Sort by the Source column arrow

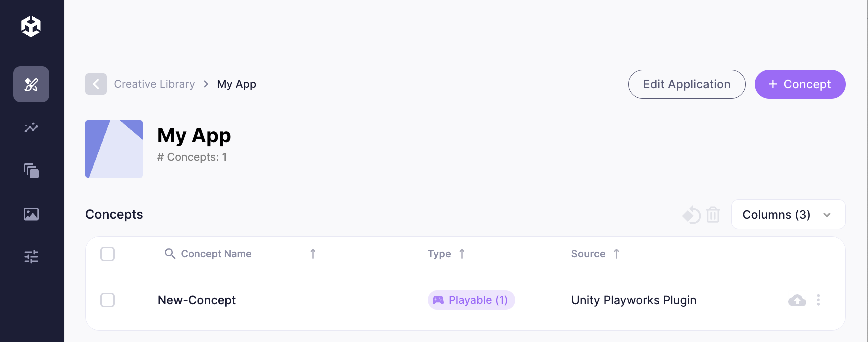point(617,254)
